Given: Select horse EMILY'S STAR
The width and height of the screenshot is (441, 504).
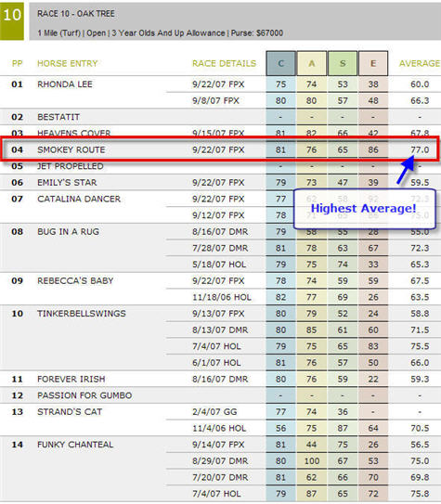Looking at the screenshot, I should 67,183.
